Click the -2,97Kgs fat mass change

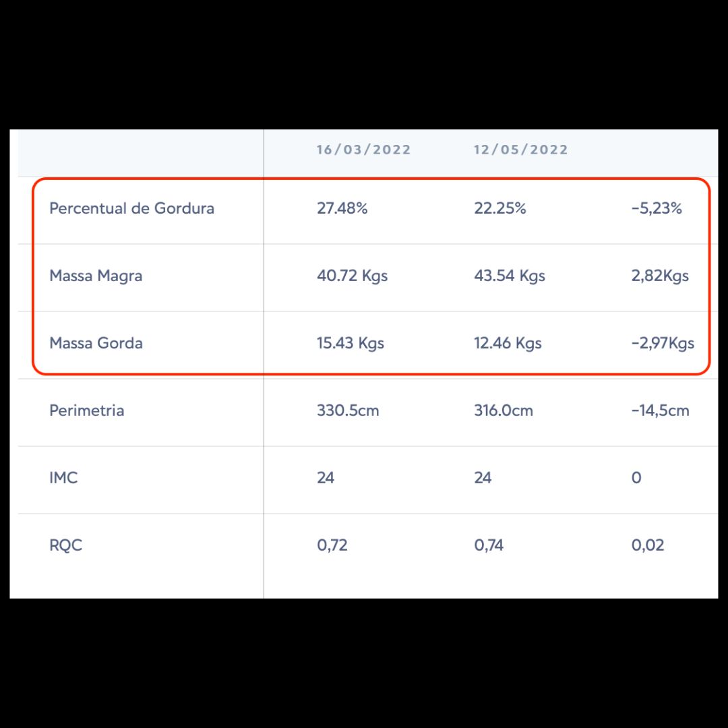[x=663, y=343]
